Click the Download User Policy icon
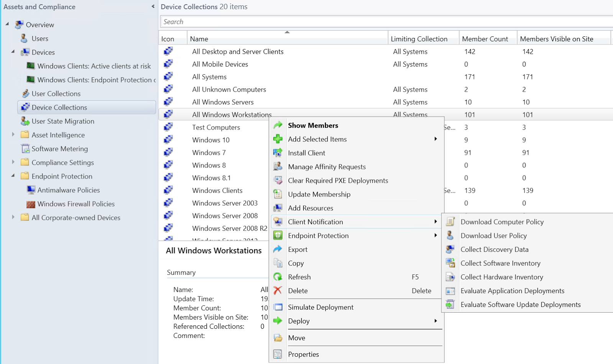Screen dimensions: 613x364 coord(450,236)
